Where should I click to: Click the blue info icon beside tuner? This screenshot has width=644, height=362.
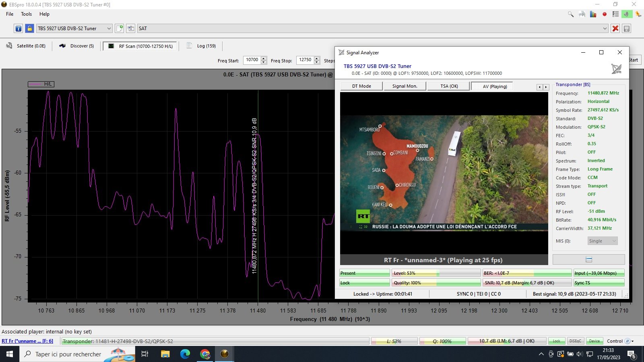(19, 29)
